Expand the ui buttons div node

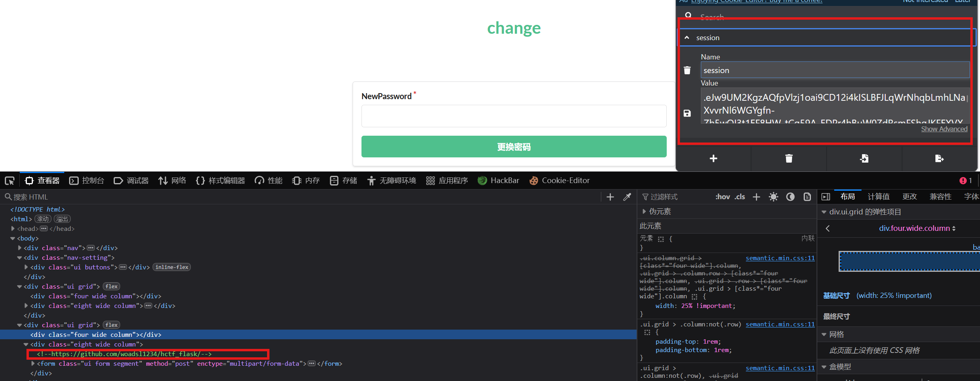(26, 267)
